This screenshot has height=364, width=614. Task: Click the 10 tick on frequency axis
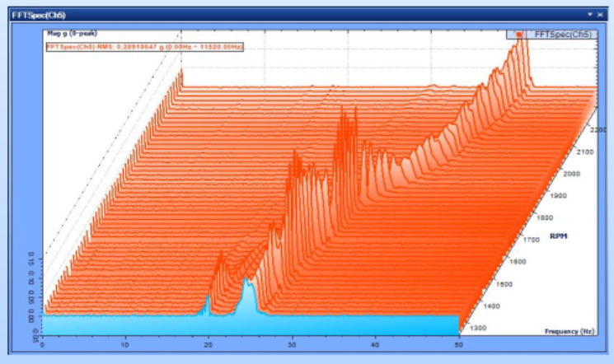point(125,345)
